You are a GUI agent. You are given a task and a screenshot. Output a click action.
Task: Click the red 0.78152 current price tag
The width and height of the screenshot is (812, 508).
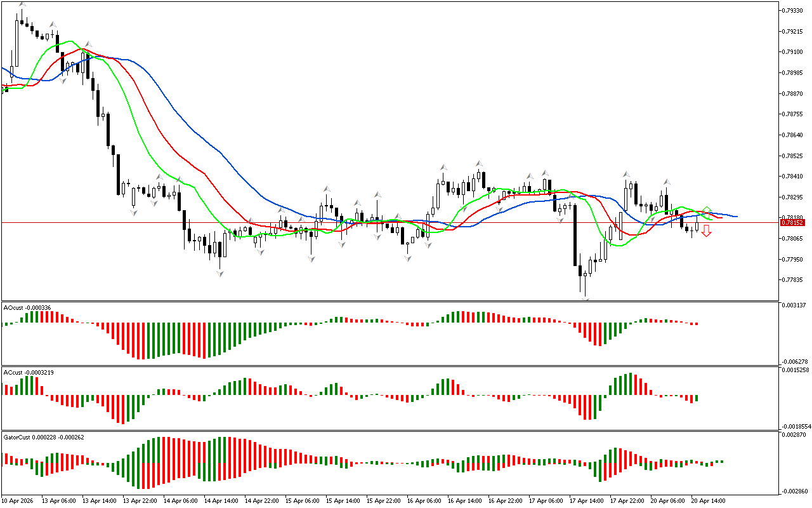[x=792, y=223]
